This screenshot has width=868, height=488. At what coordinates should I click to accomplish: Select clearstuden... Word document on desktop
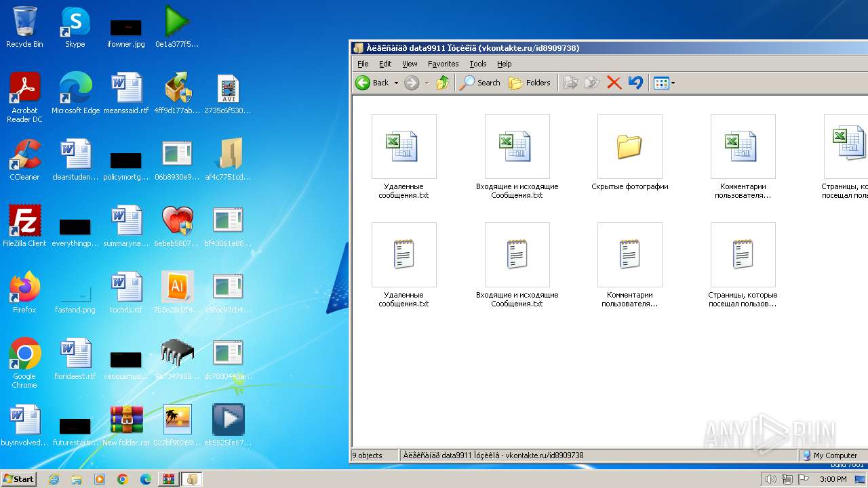click(x=75, y=160)
